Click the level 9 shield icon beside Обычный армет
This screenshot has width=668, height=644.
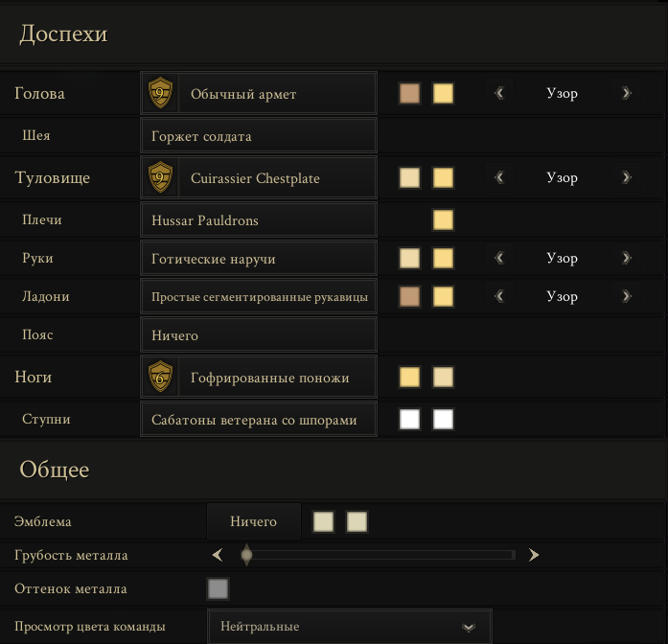160,93
